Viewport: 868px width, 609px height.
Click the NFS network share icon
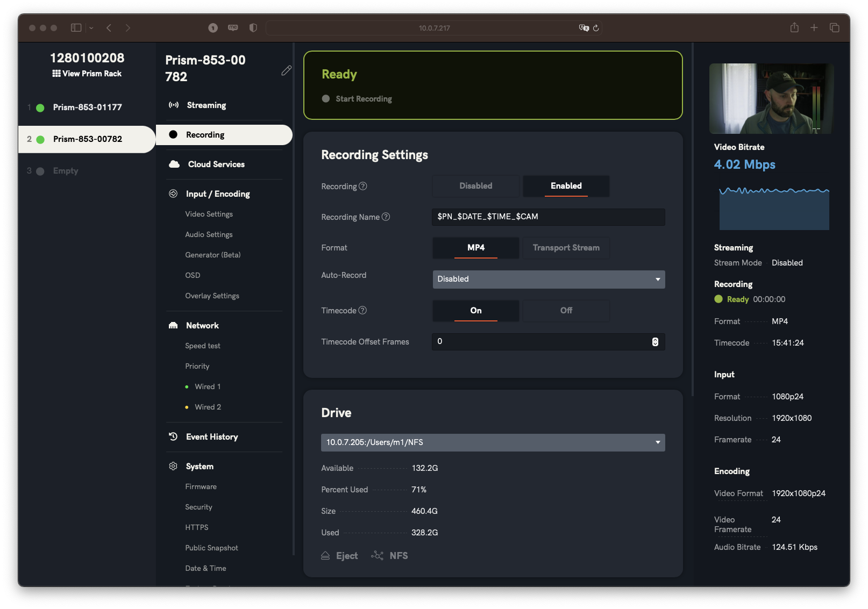pos(377,556)
